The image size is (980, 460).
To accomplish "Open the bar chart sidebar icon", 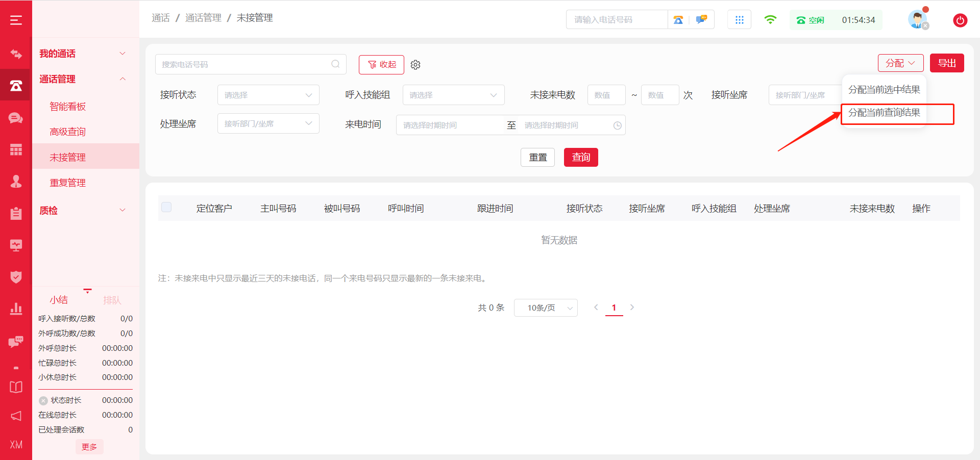I will (x=16, y=309).
